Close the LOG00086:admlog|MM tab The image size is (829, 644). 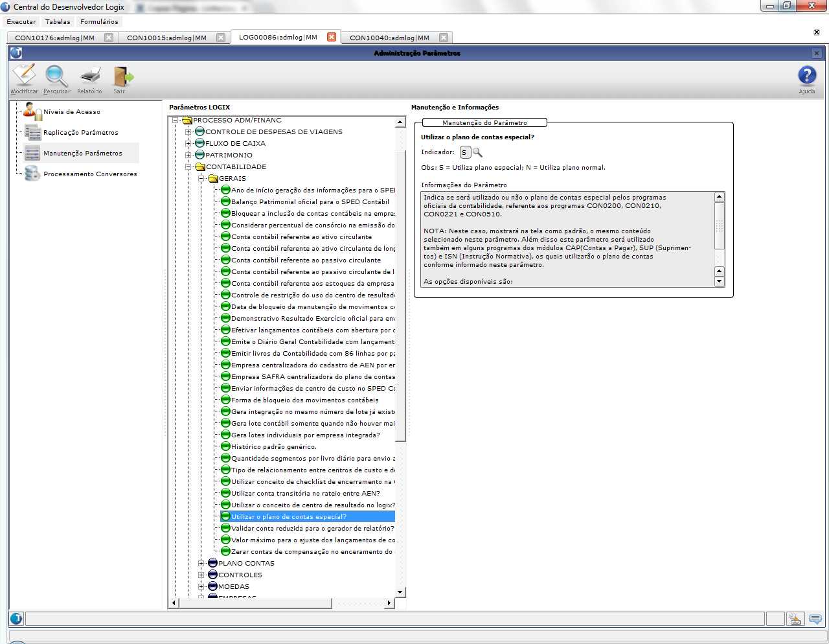coord(332,37)
